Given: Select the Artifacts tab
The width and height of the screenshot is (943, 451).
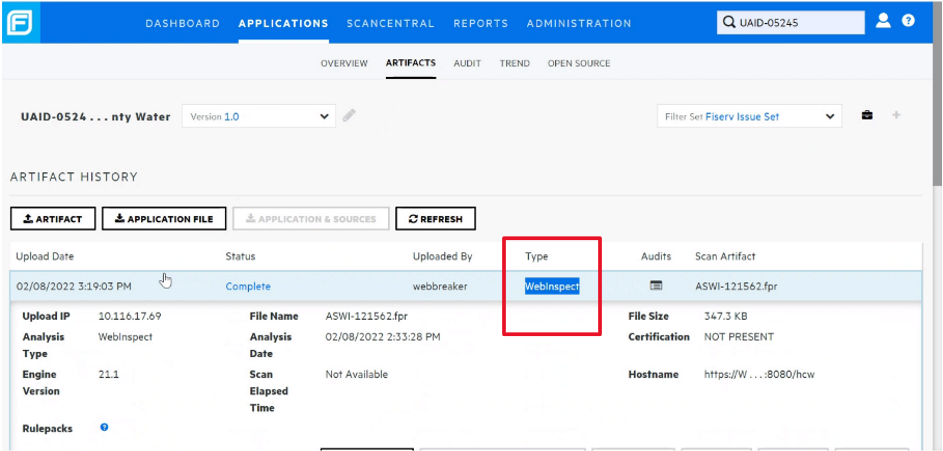Looking at the screenshot, I should [x=411, y=63].
